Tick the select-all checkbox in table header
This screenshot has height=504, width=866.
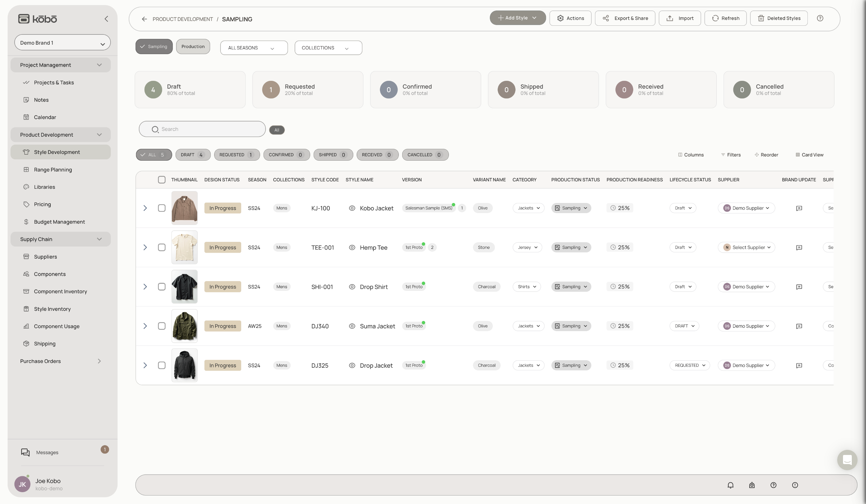point(161,180)
